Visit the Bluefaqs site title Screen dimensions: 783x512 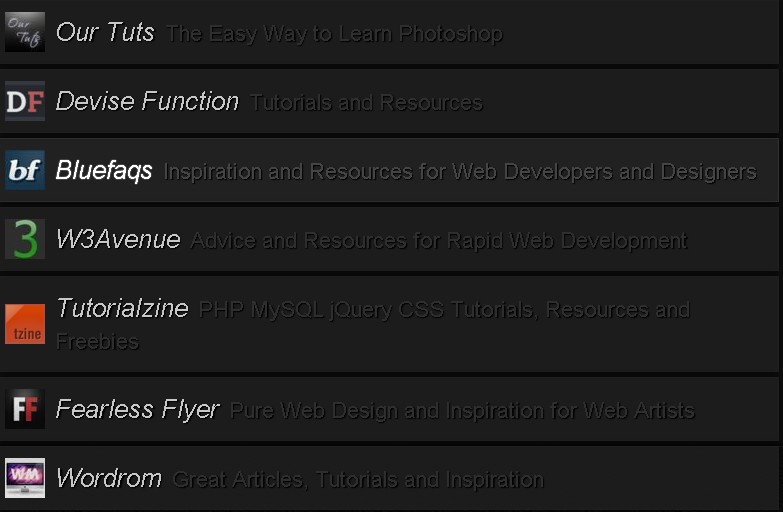104,170
